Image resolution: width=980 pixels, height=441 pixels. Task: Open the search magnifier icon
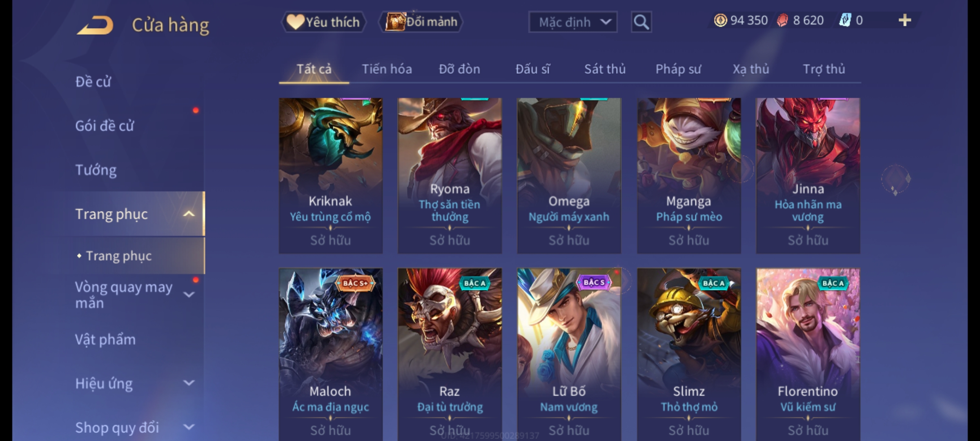tap(641, 22)
